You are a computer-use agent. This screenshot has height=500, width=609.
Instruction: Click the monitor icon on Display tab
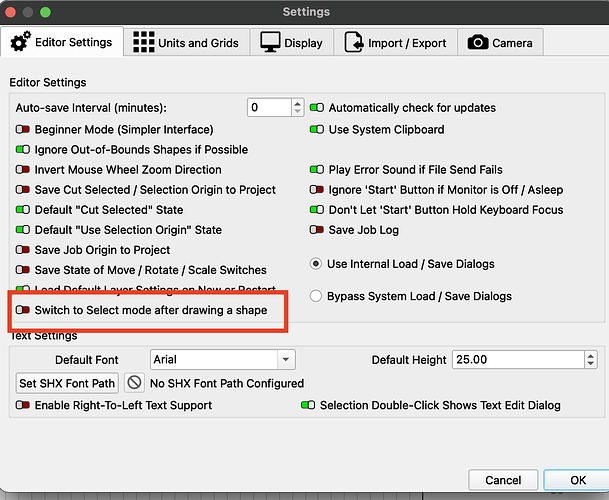click(x=270, y=42)
